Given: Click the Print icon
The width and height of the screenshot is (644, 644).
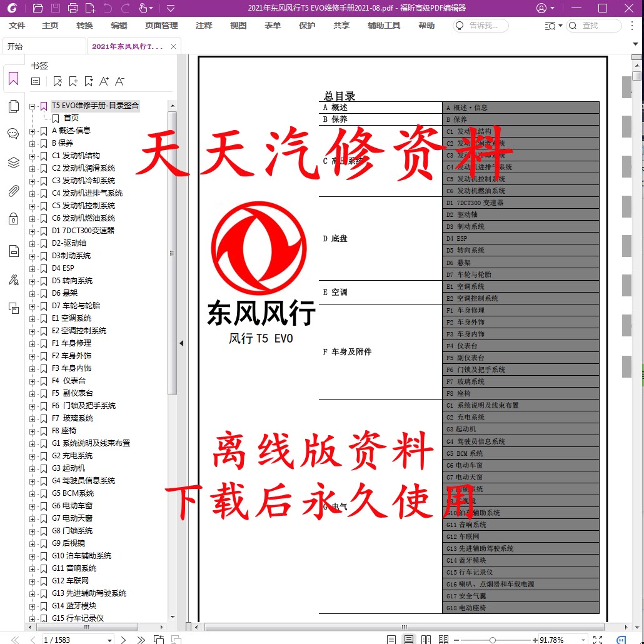Looking at the screenshot, I should point(73,8).
